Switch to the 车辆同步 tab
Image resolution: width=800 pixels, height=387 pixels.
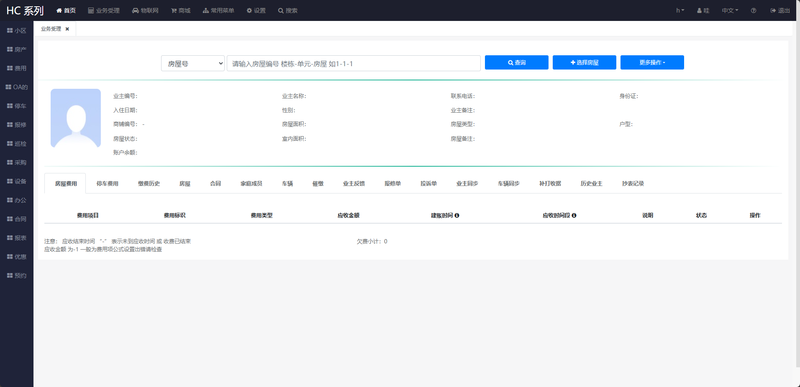(x=509, y=184)
